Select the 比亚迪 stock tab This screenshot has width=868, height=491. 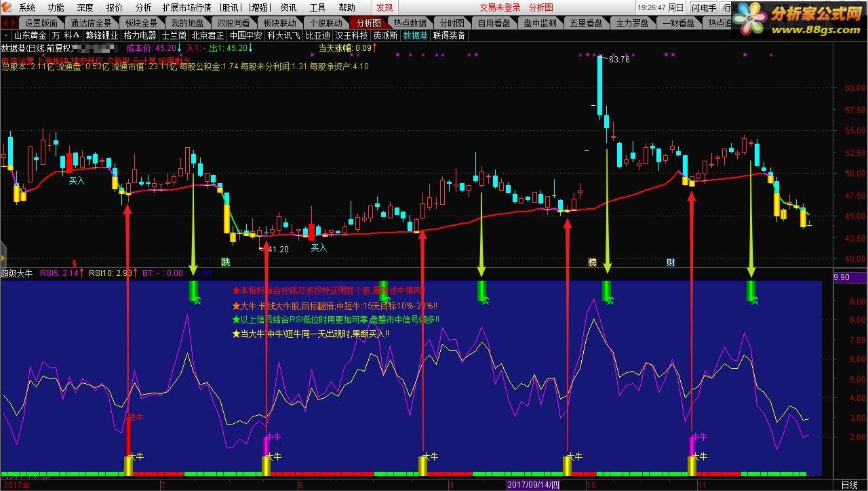[318, 35]
